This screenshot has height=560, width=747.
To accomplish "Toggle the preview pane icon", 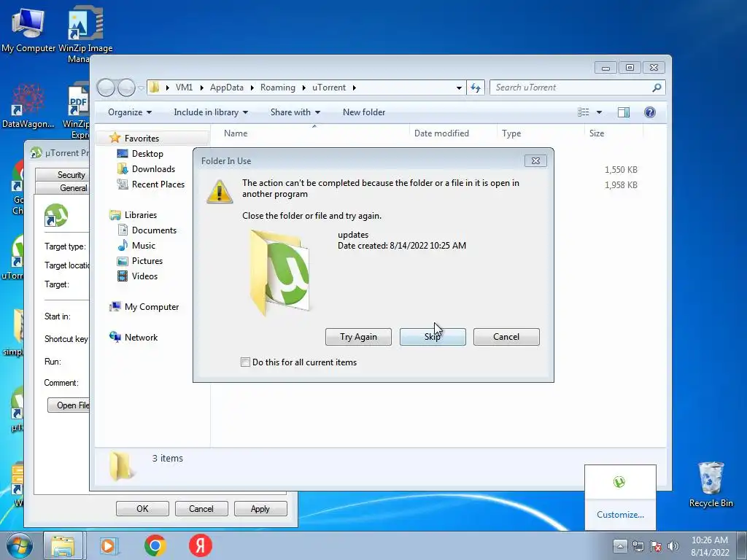I will 624,112.
